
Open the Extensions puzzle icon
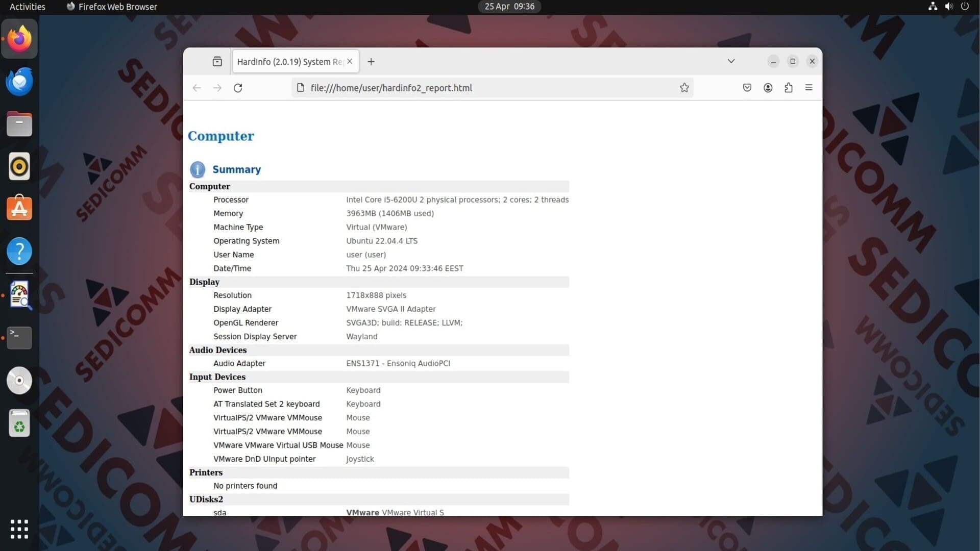pyautogui.click(x=789, y=88)
